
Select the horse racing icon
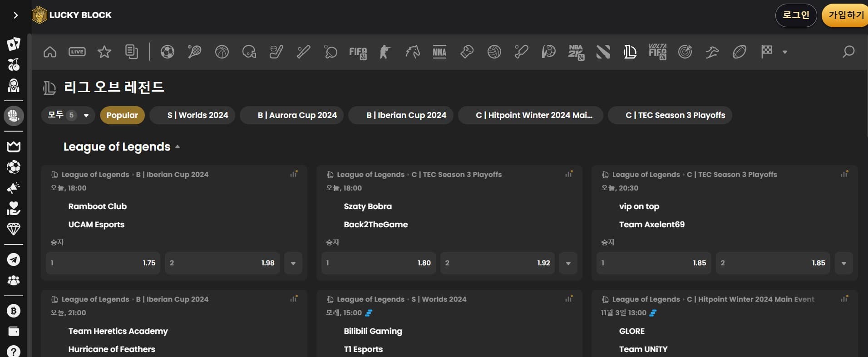pos(413,52)
